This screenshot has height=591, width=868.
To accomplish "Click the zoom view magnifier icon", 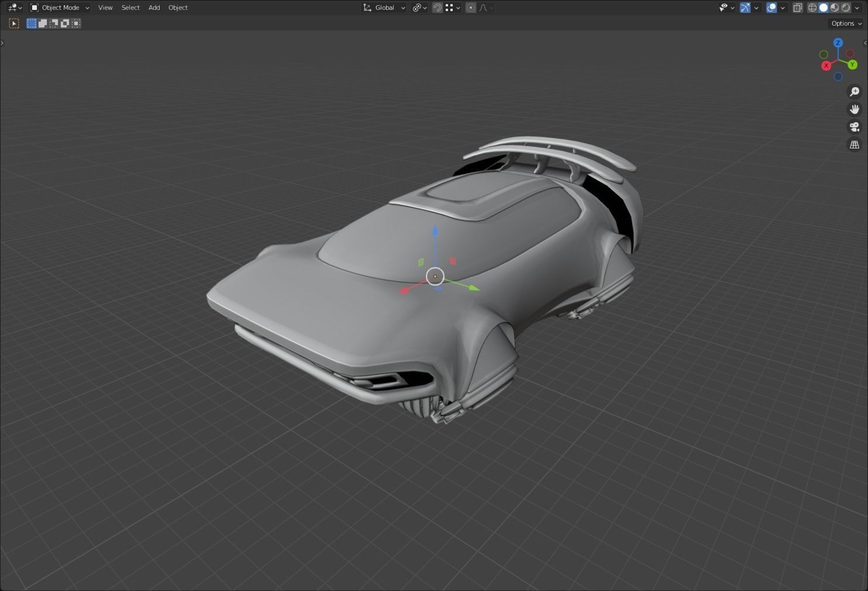I will click(855, 92).
